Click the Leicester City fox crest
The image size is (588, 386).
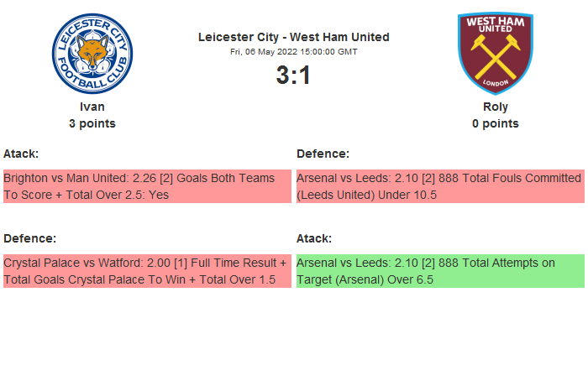tap(92, 53)
